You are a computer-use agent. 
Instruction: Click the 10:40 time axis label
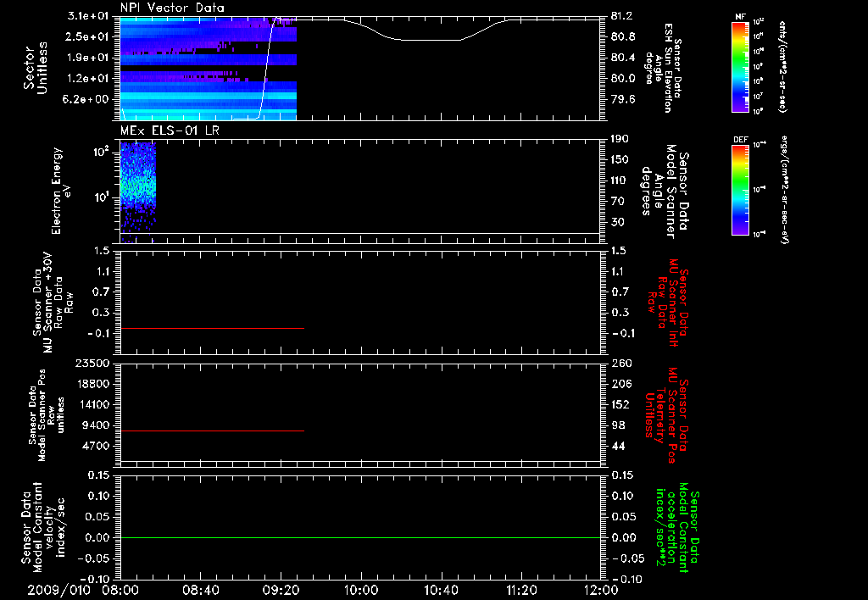point(441,590)
